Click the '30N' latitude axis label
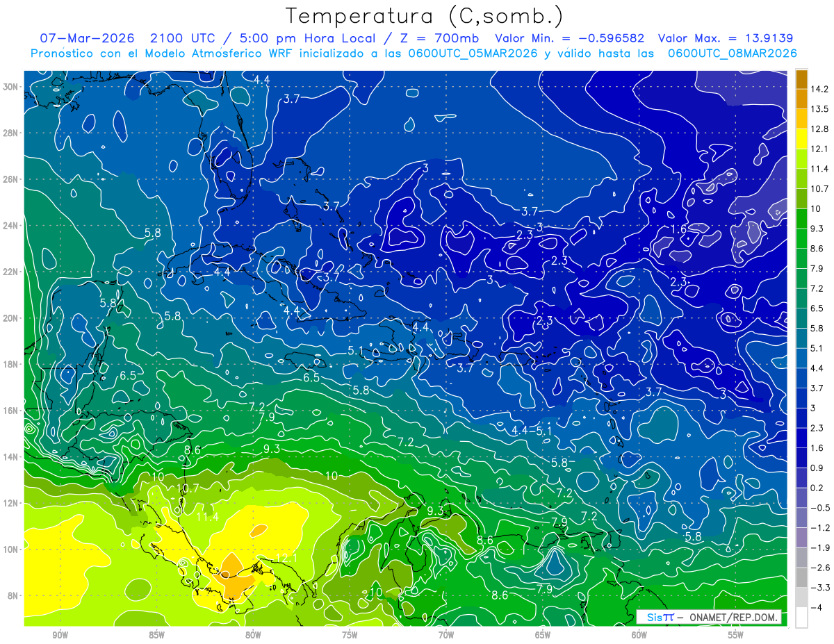834x644 pixels. tap(11, 87)
